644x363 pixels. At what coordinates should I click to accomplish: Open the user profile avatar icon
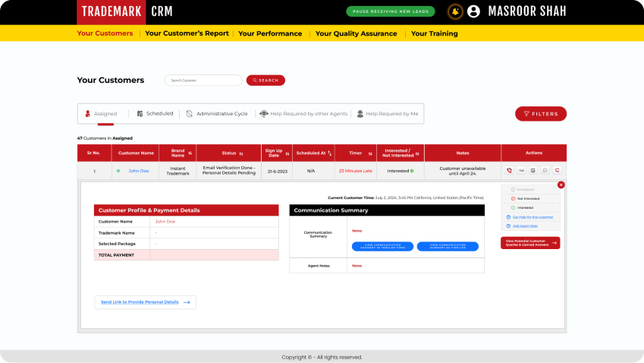click(474, 11)
